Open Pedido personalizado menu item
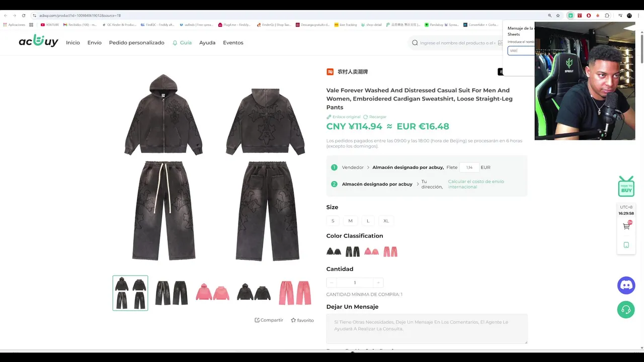644x362 pixels. tap(137, 43)
